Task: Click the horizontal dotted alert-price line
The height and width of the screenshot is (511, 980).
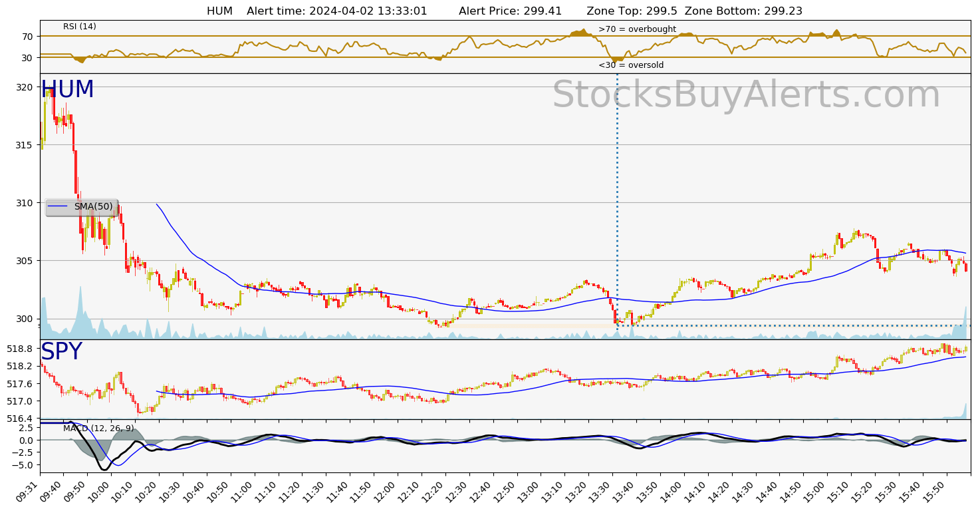Action: pyautogui.click(x=793, y=325)
